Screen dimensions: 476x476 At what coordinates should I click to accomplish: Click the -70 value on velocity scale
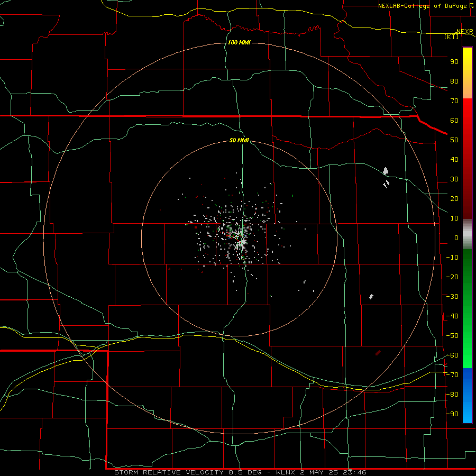pos(452,375)
